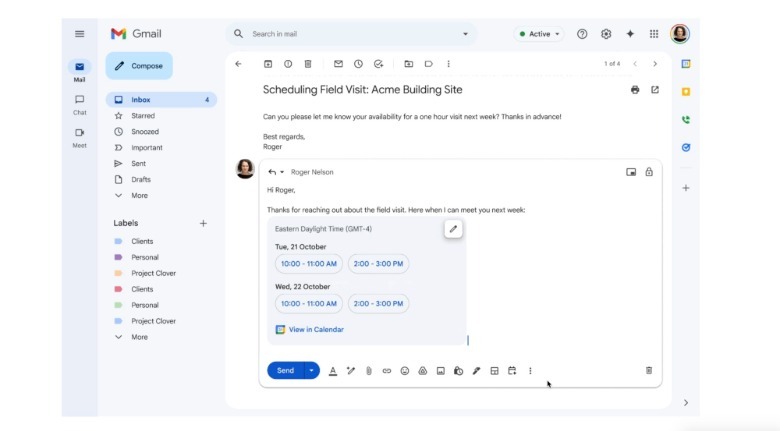Screen dimensions: 780x431
Task: Edit proposed times with pencil icon
Action: (453, 229)
